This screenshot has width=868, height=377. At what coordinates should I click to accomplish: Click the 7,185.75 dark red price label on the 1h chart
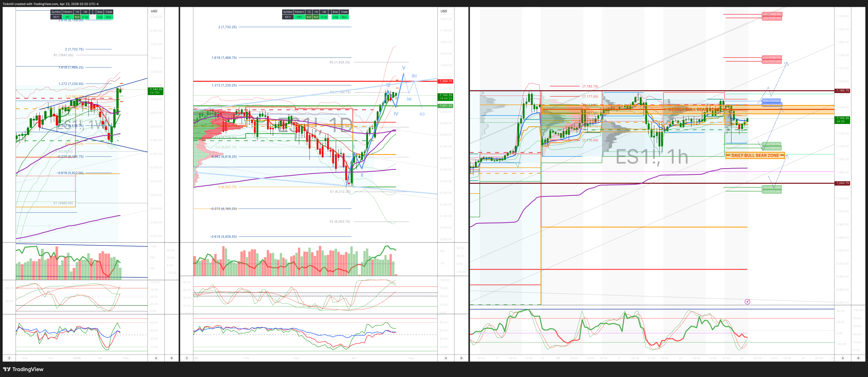point(842,90)
